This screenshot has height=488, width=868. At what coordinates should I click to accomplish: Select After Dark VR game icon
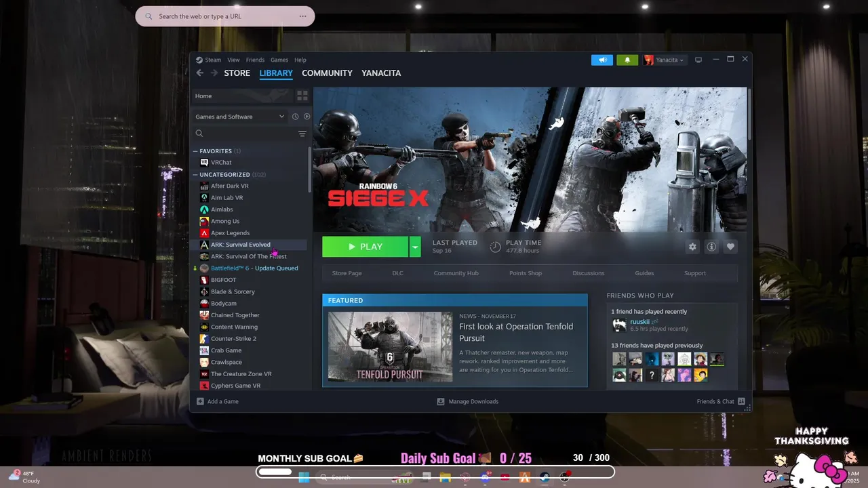click(x=204, y=186)
